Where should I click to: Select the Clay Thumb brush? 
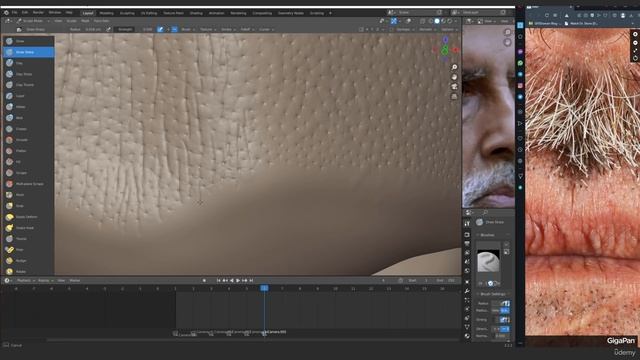pos(28,84)
